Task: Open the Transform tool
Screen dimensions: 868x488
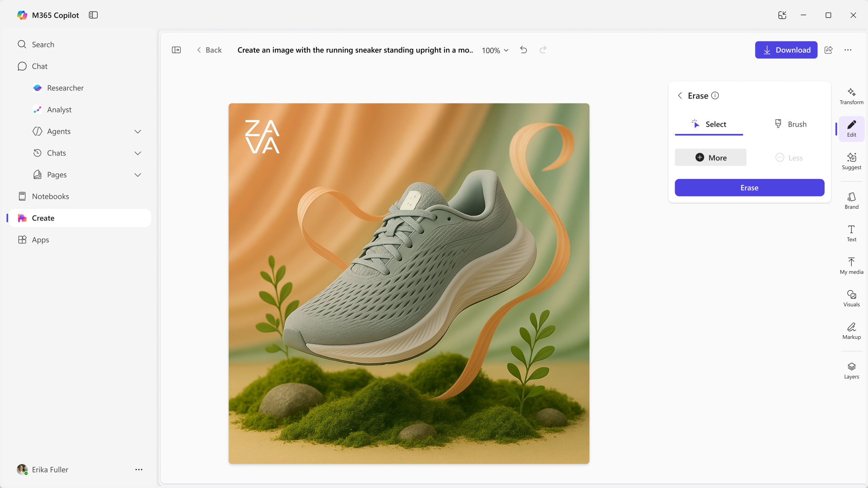Action: (851, 96)
